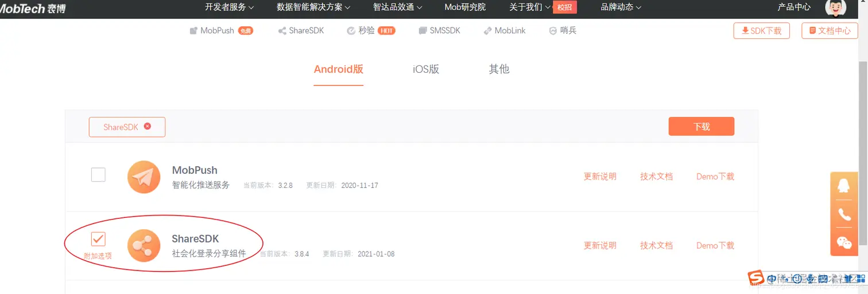Screen dimensions: 868x294
Task: Click the phone contact icon on sidebar
Action: click(844, 214)
